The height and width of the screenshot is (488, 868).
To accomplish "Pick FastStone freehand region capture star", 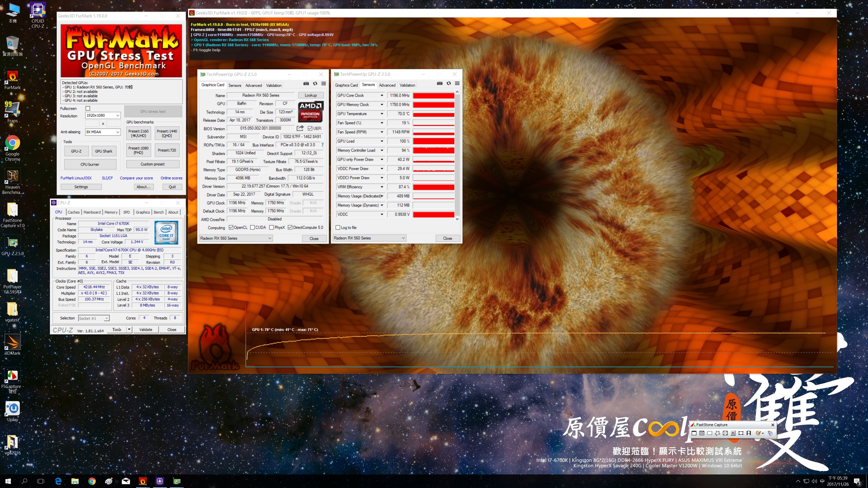I will click(717, 433).
